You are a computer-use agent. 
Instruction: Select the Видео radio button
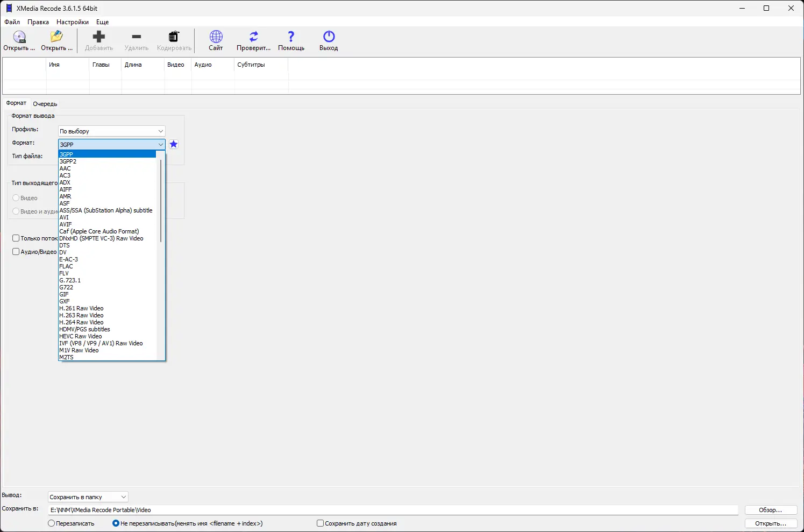[x=16, y=197]
